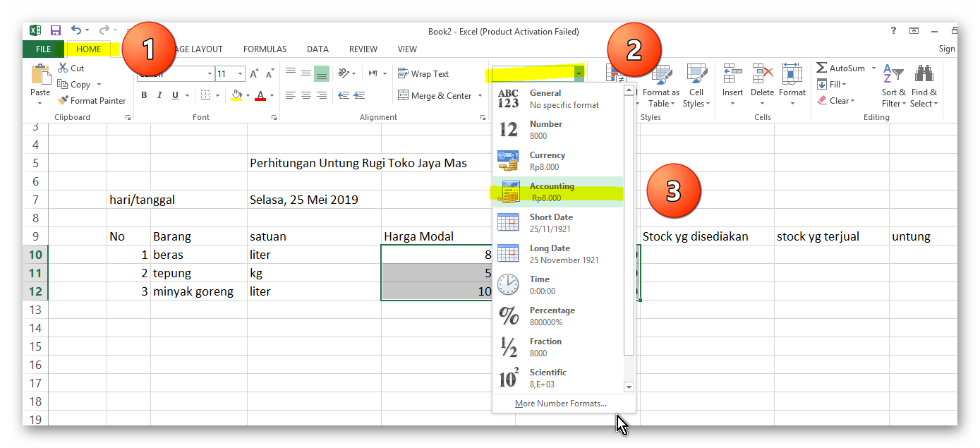This screenshot has width=980, height=448.
Task: Toggle bold formatting
Action: 143,95
